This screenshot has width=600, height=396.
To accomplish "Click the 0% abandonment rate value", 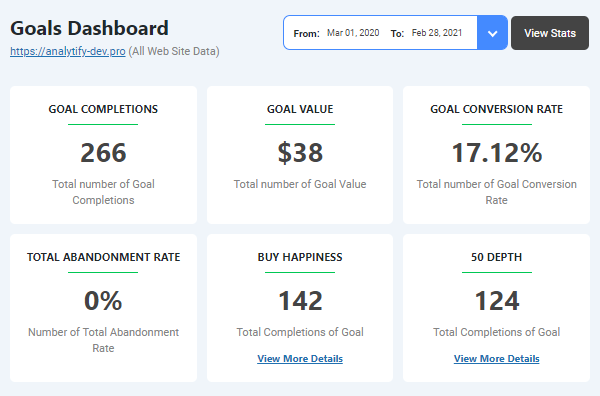I will [x=103, y=300].
